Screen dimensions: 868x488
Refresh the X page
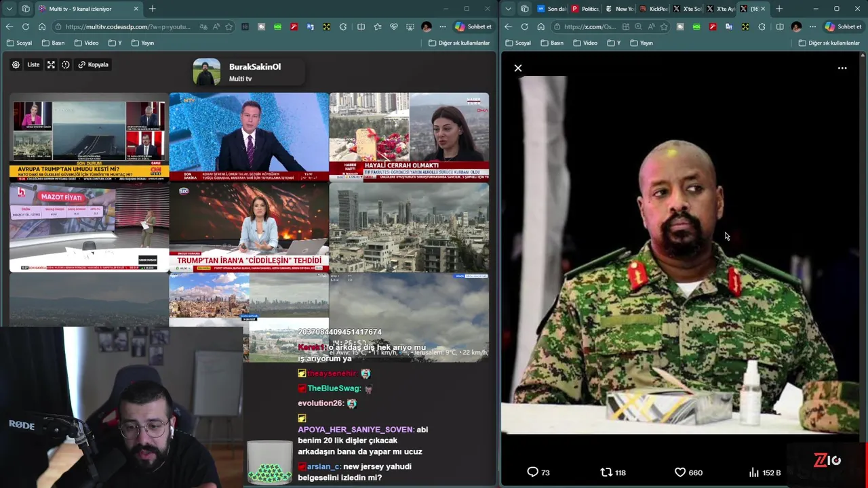coord(524,26)
